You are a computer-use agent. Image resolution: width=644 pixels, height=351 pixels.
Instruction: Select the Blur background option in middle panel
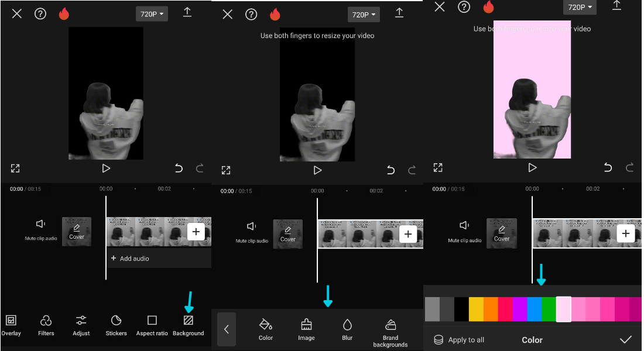click(347, 330)
